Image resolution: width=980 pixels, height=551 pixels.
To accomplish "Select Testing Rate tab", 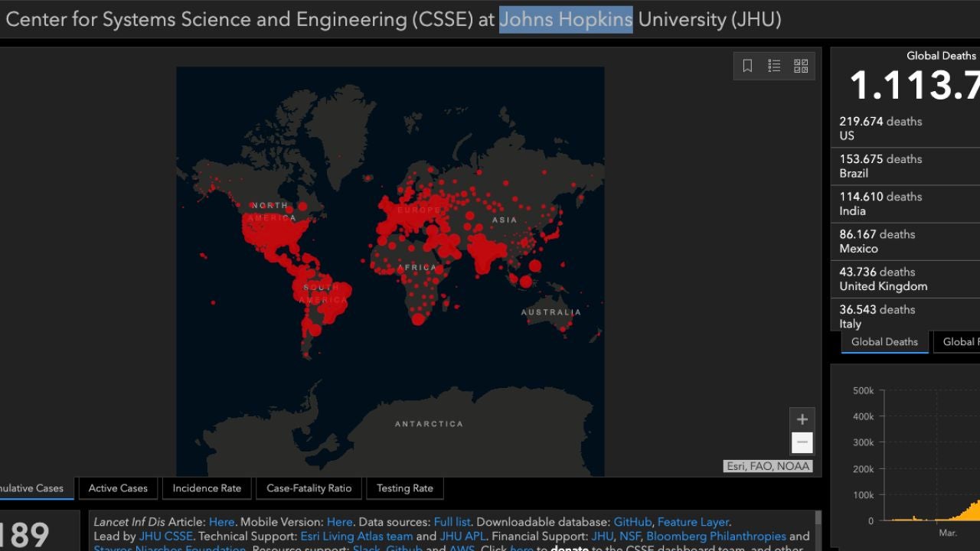I will pyautogui.click(x=405, y=488).
